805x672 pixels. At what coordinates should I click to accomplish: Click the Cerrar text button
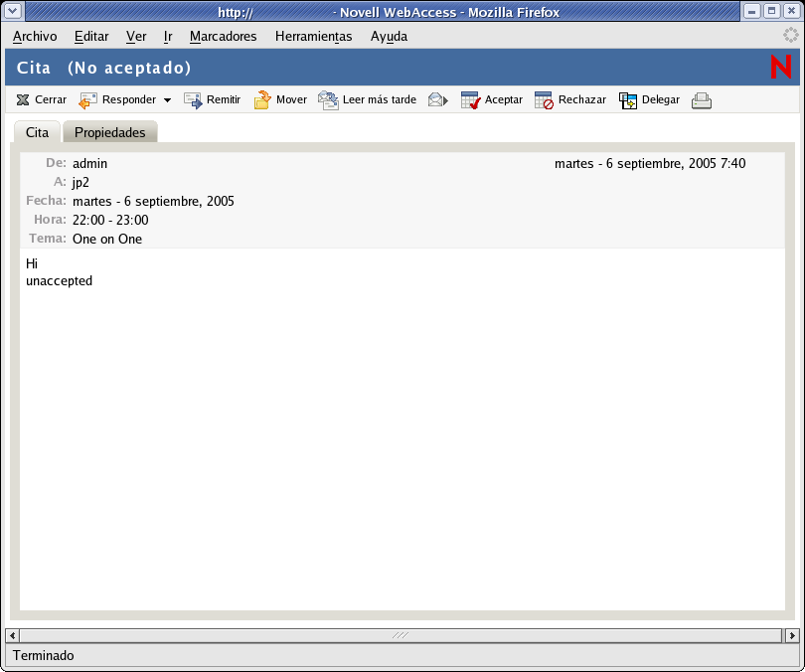pos(51,99)
